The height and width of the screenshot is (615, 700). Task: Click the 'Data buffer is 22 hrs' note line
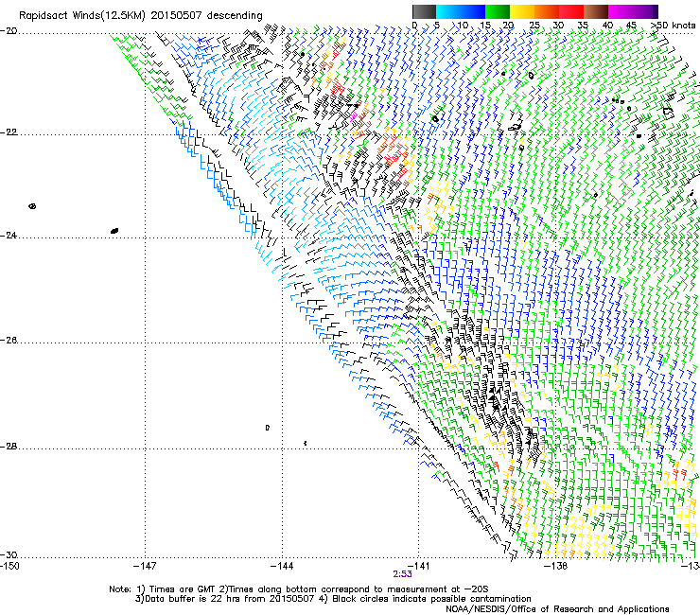click(333, 599)
